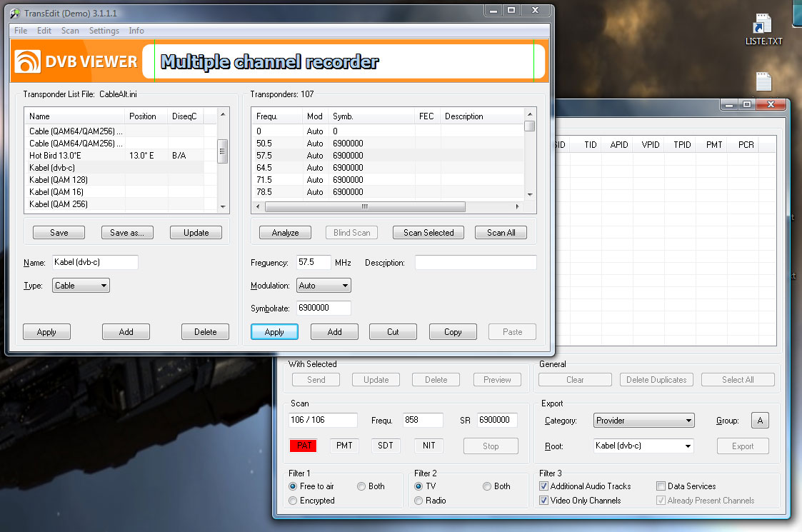
Task: Click the NIT indicator
Action: click(428, 446)
